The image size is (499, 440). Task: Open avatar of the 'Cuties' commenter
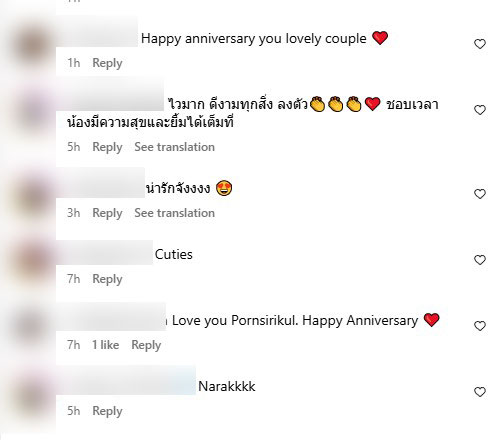(32, 261)
